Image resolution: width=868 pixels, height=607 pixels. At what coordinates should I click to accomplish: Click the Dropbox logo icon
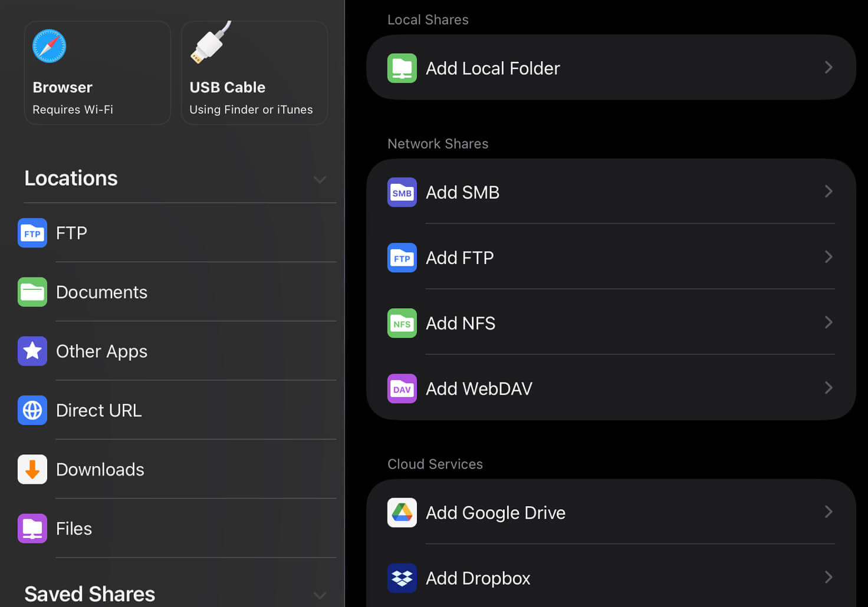(x=402, y=578)
